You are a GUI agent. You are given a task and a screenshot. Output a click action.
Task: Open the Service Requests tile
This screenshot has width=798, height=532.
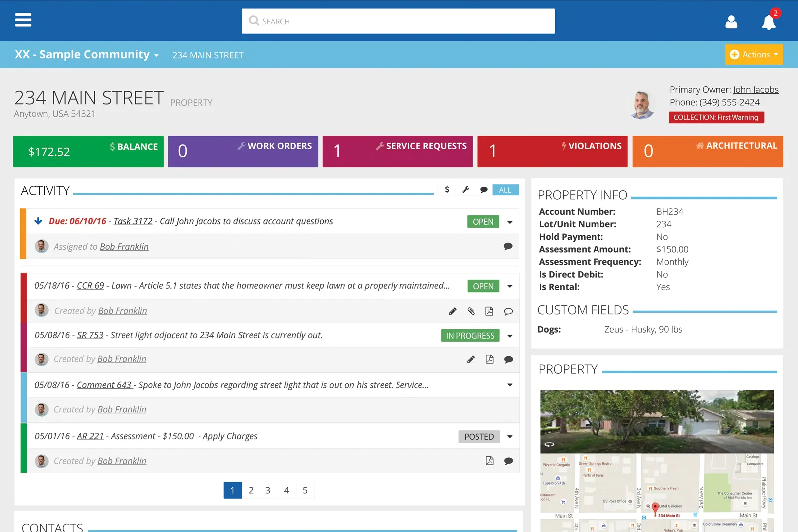[x=398, y=151]
